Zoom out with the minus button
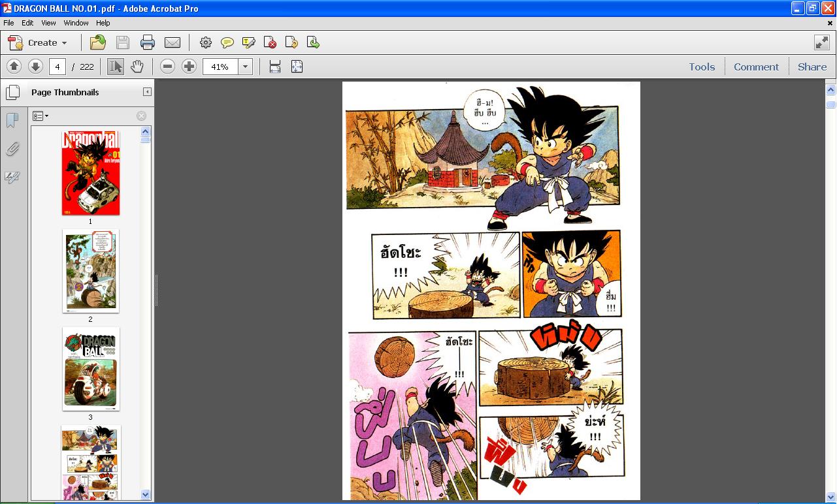This screenshot has height=504, width=837. pos(167,66)
